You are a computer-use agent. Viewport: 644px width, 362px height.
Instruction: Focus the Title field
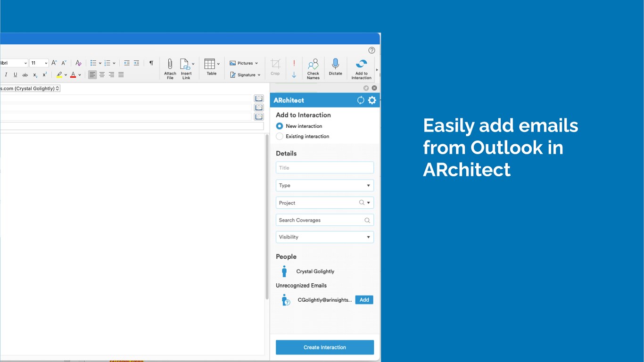325,168
